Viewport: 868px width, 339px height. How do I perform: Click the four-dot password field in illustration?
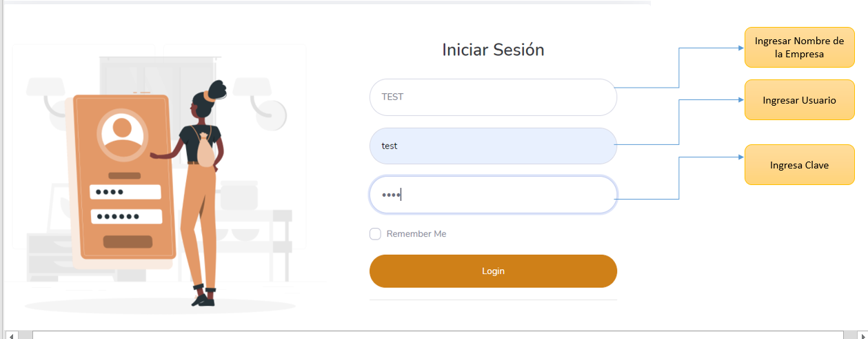tap(125, 192)
